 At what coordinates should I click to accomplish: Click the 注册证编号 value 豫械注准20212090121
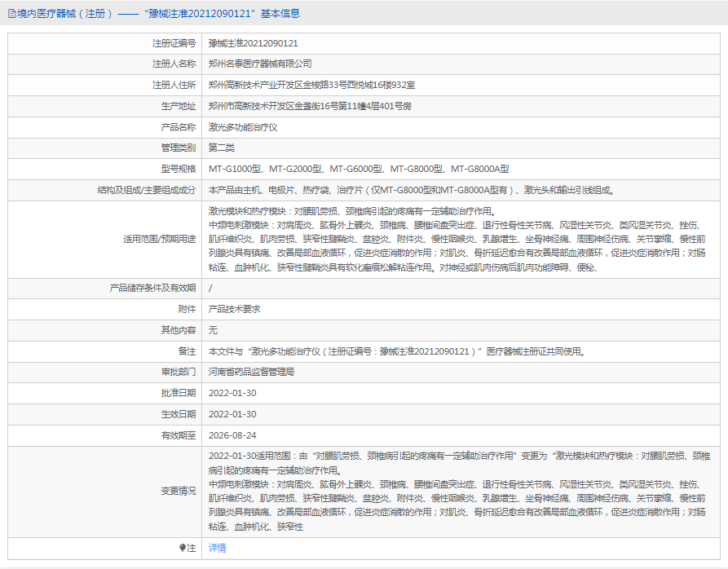[x=253, y=44]
